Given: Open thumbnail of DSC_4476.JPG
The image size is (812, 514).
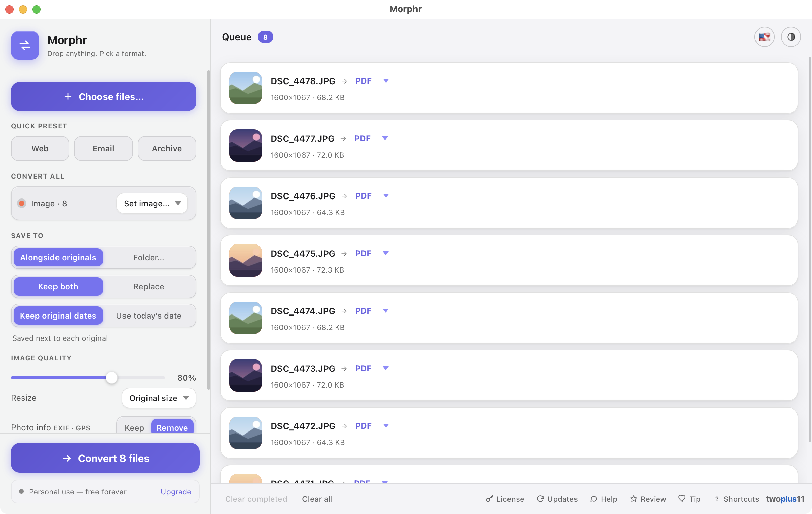Looking at the screenshot, I should pos(246,203).
